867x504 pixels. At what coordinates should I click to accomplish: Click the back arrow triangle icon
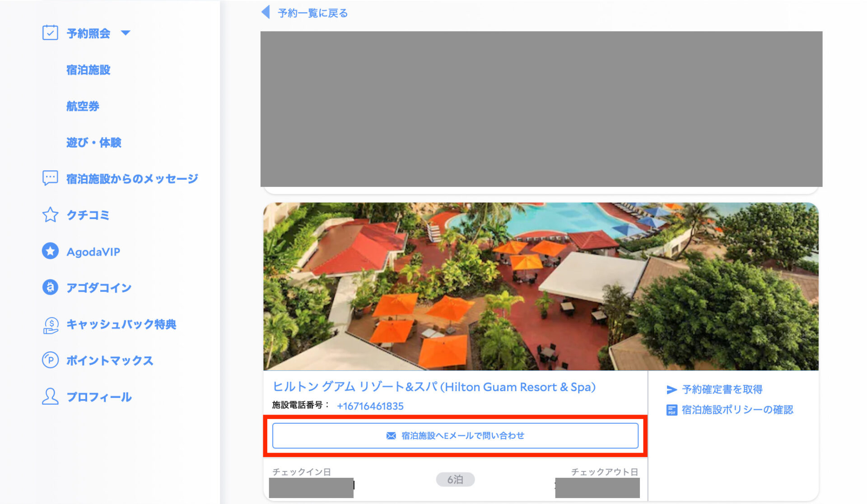coord(266,12)
